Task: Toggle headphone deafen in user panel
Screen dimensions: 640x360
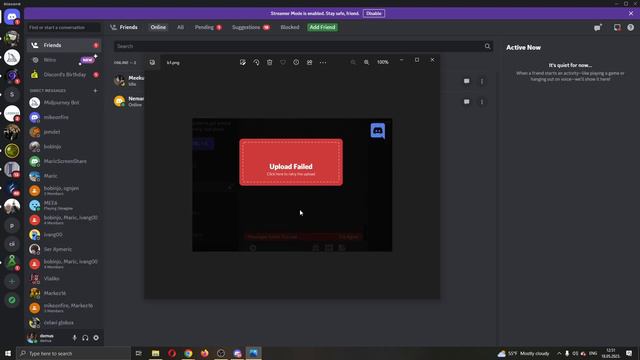Action: [x=85, y=338]
